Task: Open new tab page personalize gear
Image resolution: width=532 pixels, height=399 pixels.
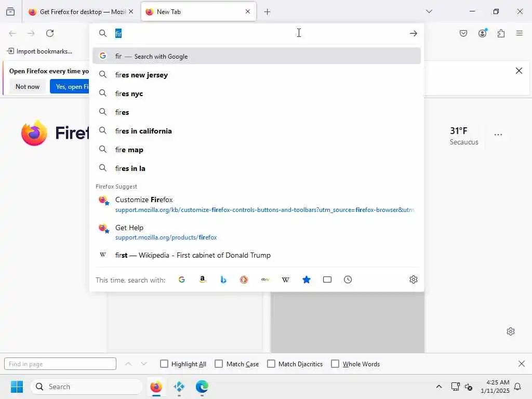Action: click(511, 331)
